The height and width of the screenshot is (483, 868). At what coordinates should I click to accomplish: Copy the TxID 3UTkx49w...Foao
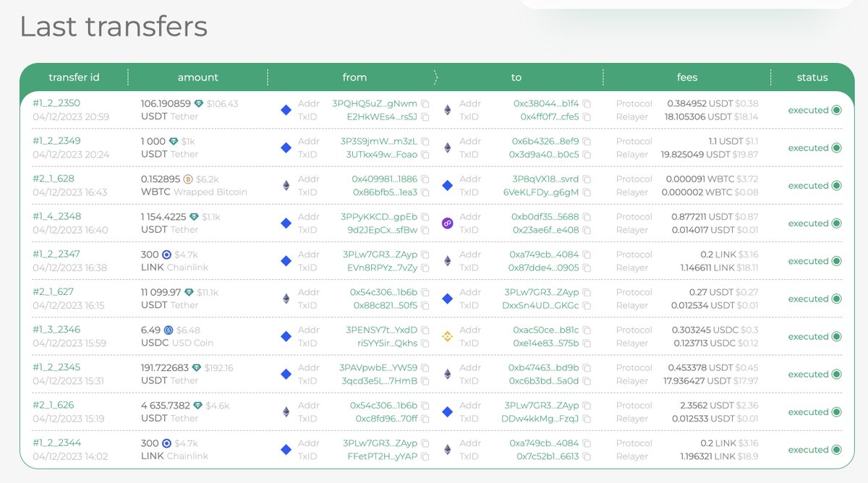click(x=425, y=155)
